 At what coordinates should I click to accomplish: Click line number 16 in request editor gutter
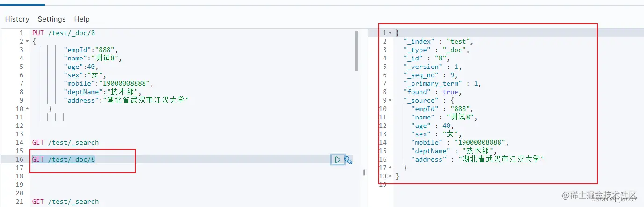click(19, 160)
